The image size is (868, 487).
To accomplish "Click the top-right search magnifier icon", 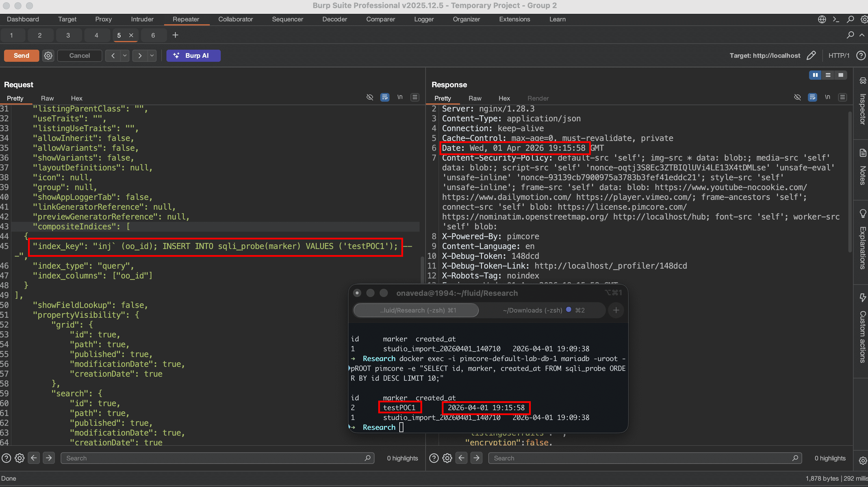I will (850, 19).
